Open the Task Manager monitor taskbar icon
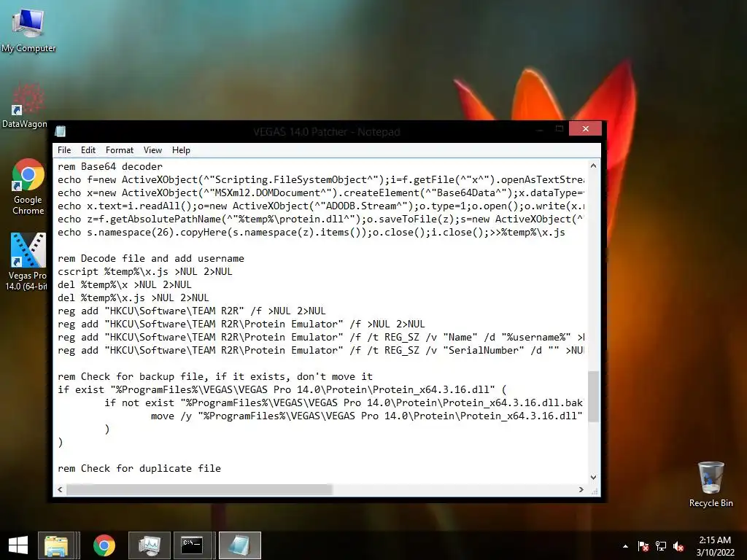This screenshot has height=560, width=747. tap(149, 545)
